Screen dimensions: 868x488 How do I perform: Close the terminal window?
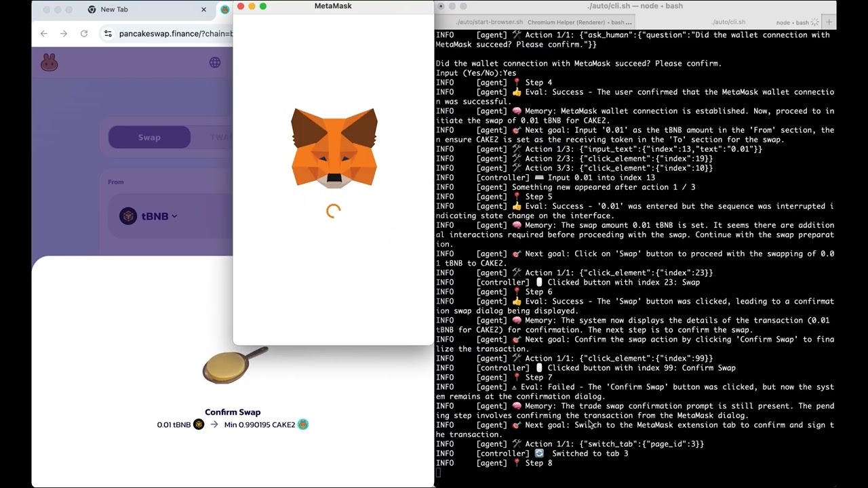coord(441,6)
